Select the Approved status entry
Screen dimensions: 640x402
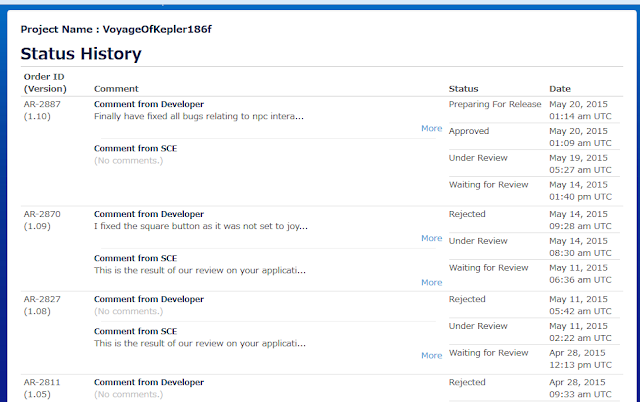(470, 131)
